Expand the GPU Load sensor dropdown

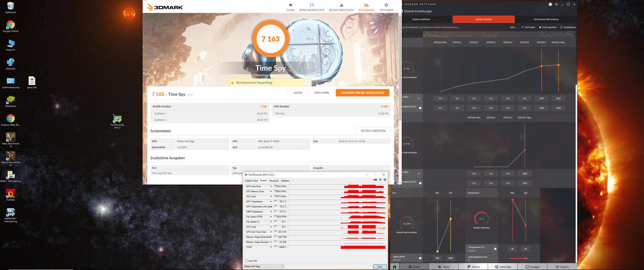pyautogui.click(x=271, y=227)
